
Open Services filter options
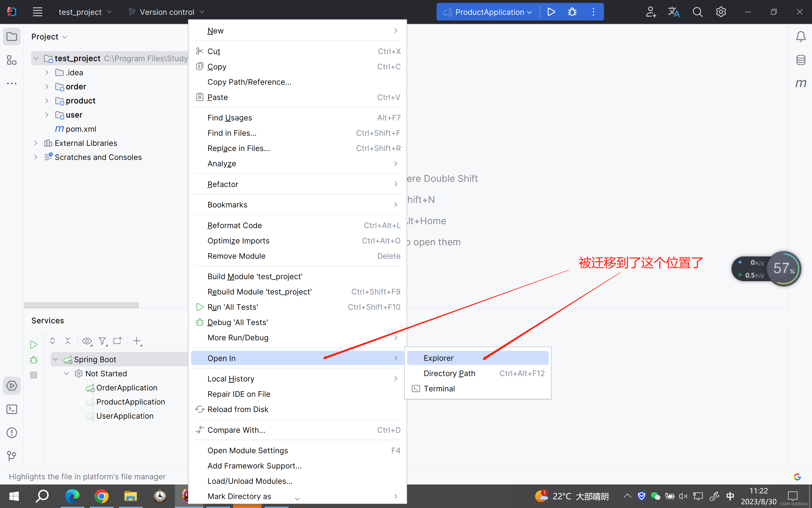click(x=103, y=341)
